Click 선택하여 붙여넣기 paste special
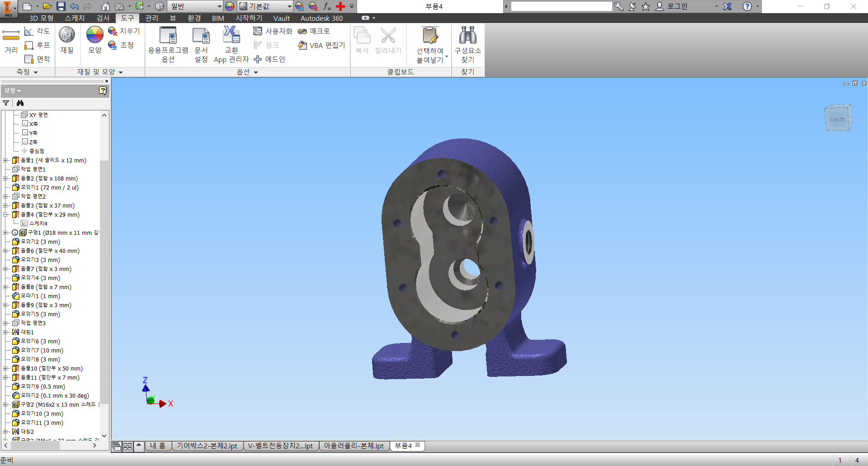This screenshot has width=868, height=466. [x=430, y=45]
